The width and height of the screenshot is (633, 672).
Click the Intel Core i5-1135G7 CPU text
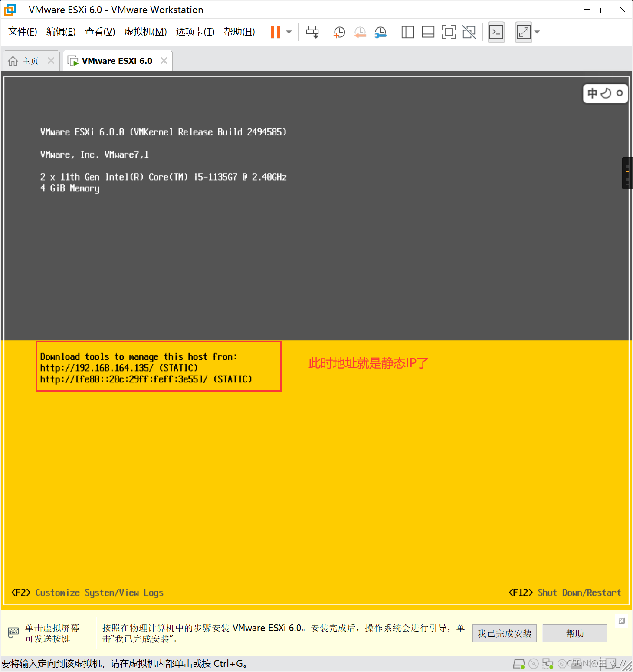click(x=163, y=177)
